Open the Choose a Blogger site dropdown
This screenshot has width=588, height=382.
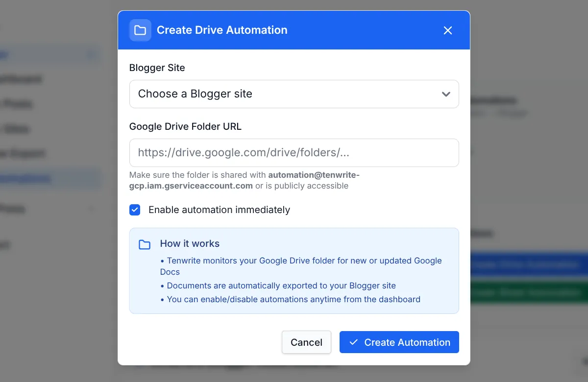[294, 94]
